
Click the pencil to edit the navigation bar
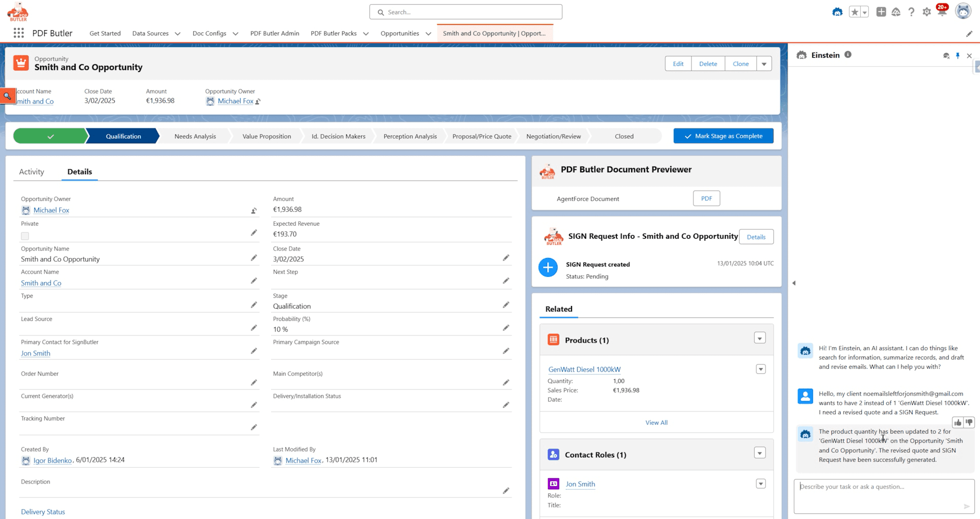pyautogui.click(x=969, y=34)
